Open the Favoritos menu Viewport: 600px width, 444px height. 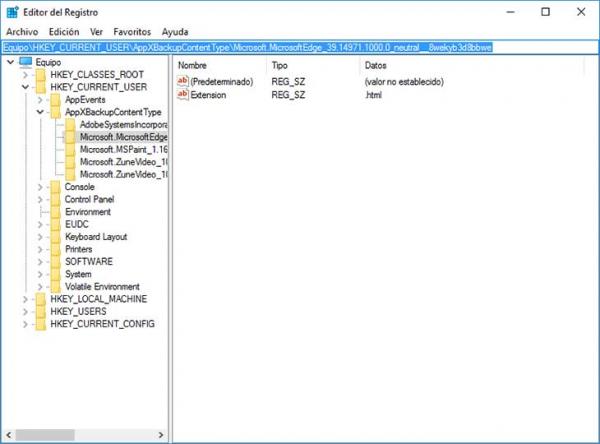click(132, 32)
